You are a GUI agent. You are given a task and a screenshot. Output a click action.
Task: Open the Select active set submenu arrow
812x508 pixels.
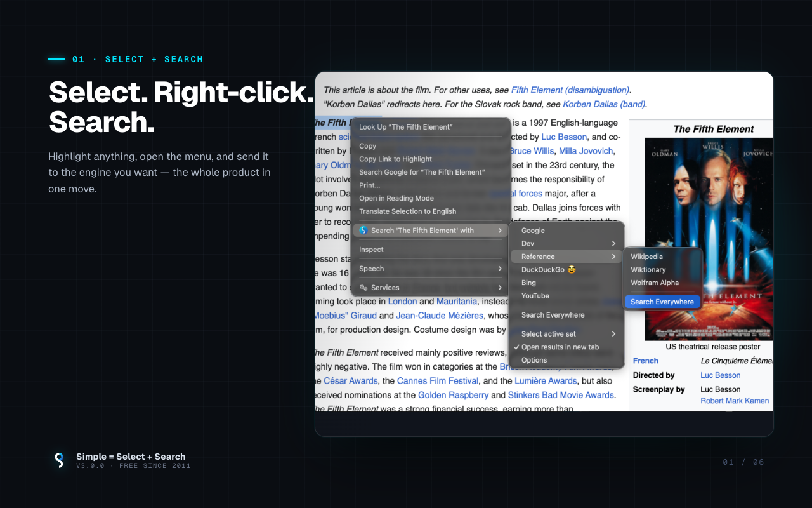613,334
